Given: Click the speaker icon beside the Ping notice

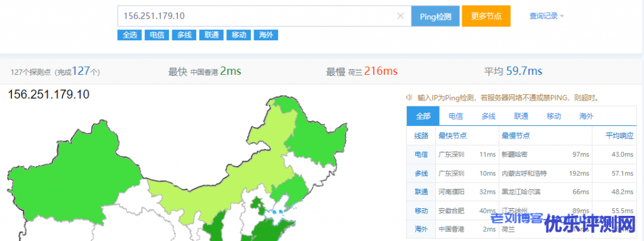Looking at the screenshot, I should coord(409,98).
